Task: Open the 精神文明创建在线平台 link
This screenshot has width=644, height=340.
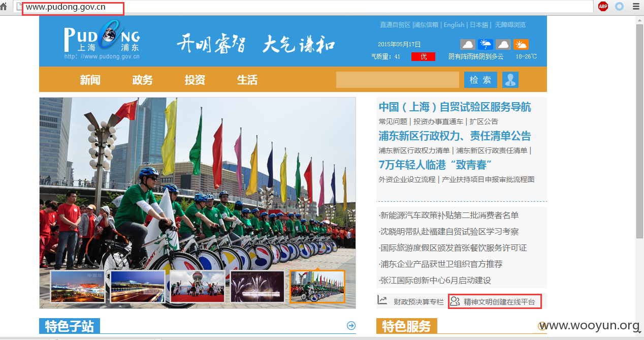Action: tap(499, 302)
